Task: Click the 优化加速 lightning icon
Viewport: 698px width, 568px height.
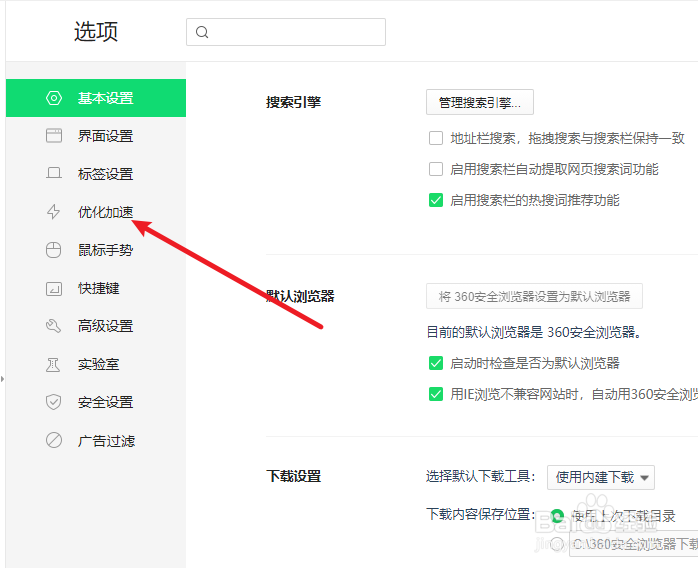Action: [x=53, y=212]
